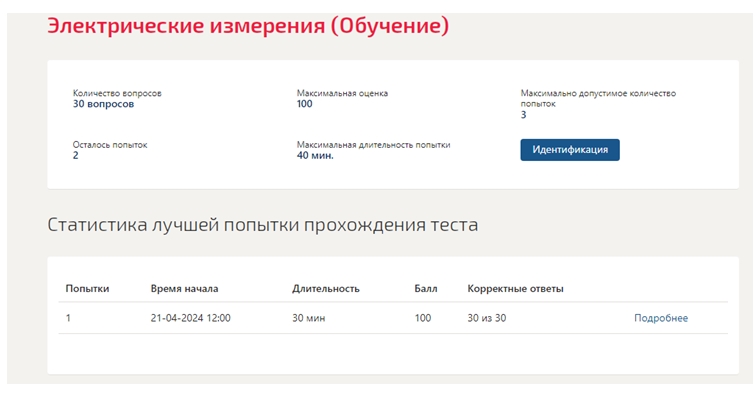The height and width of the screenshot is (396, 755).
Task: Click the Осталось попыток label
Action: pos(110,145)
